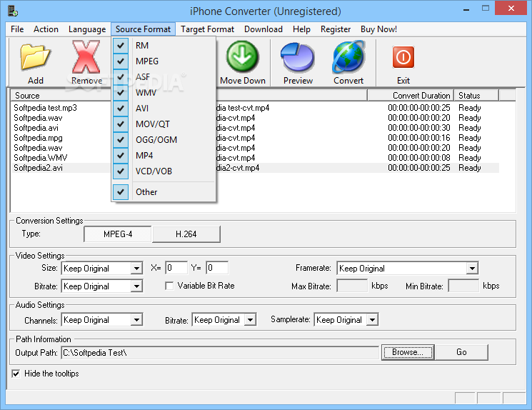532x410 pixels.
Task: Click the app icon in the title bar
Action: tap(13, 11)
